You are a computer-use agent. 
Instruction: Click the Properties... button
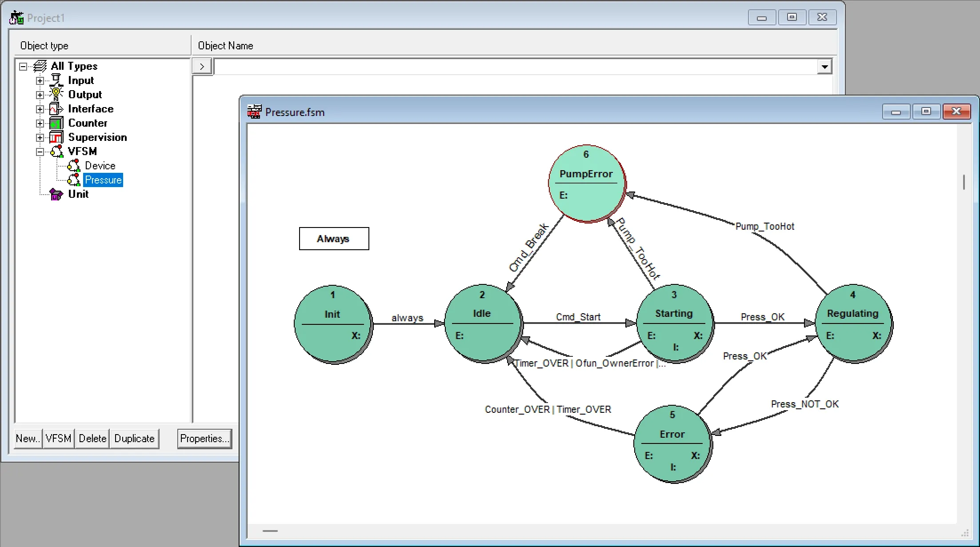point(204,439)
